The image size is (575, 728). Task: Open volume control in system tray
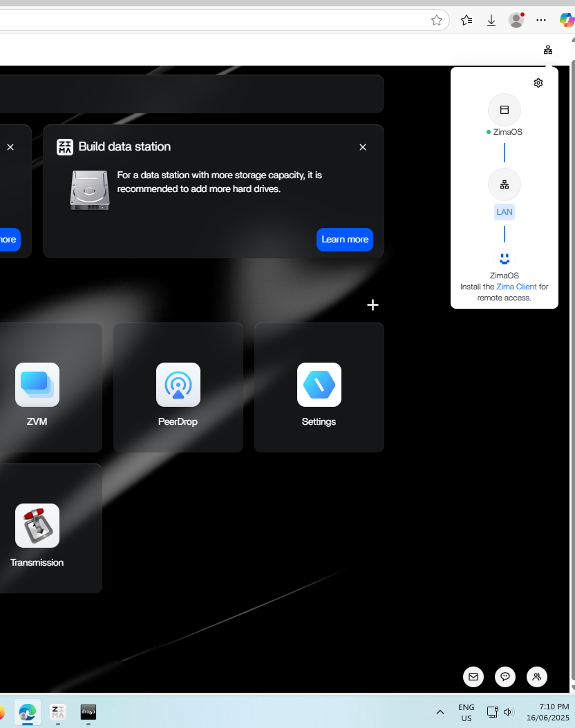click(509, 712)
